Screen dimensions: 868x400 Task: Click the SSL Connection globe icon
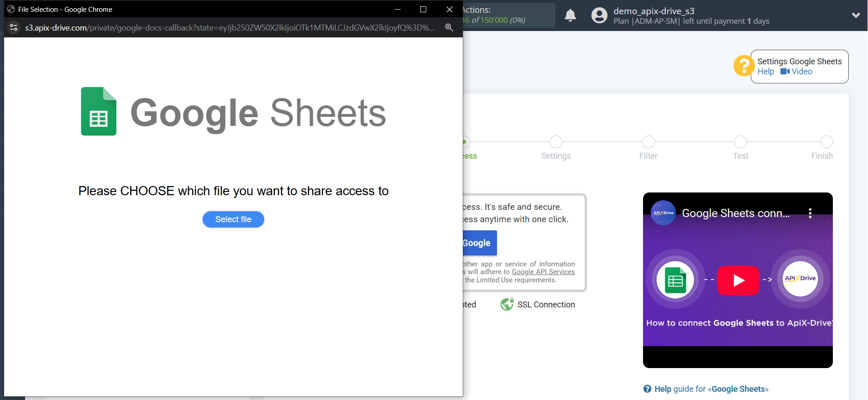point(507,304)
